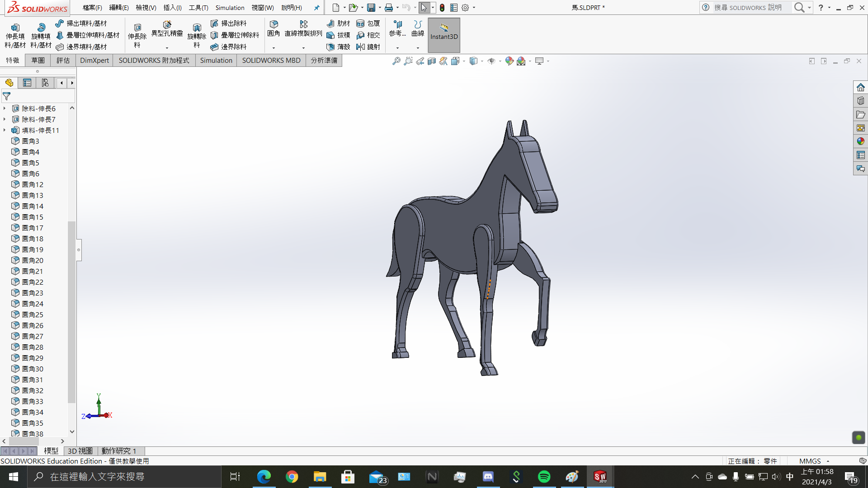Open Spotify from the Windows taskbar
The width and height of the screenshot is (868, 488).
coord(544,477)
